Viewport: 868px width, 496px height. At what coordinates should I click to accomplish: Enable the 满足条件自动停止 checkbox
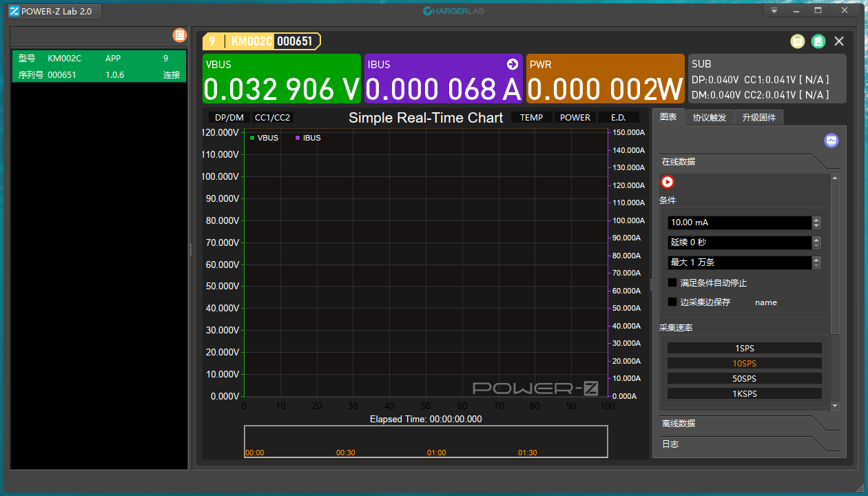(672, 282)
